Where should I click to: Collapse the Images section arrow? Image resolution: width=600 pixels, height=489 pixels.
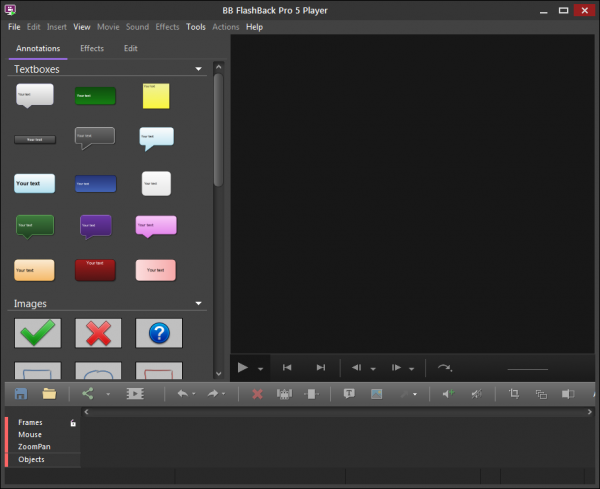click(x=199, y=303)
